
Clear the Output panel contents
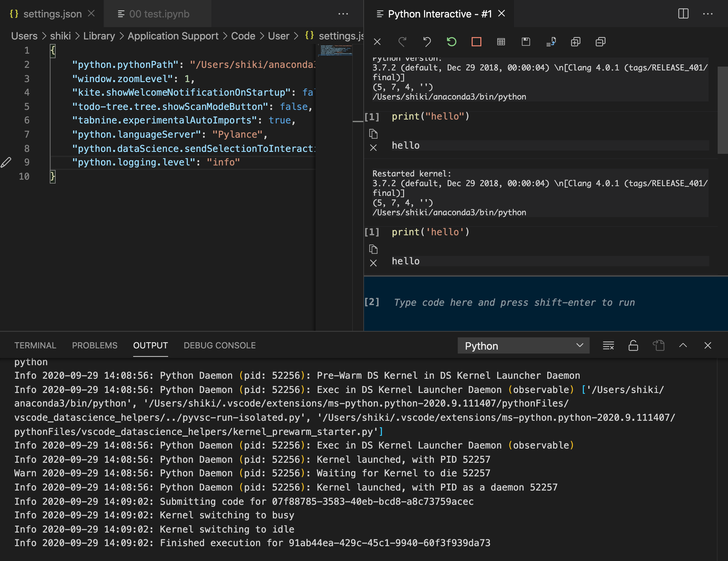pyautogui.click(x=608, y=345)
